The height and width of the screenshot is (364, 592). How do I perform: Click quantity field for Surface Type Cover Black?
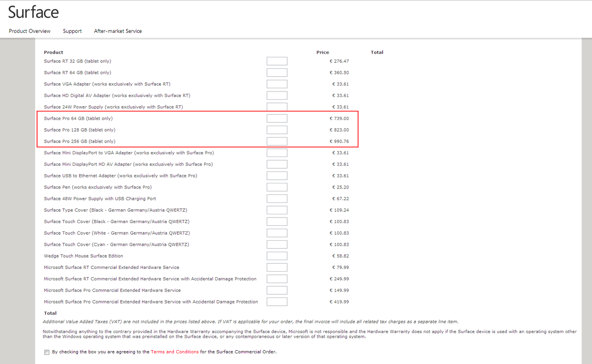coord(277,210)
